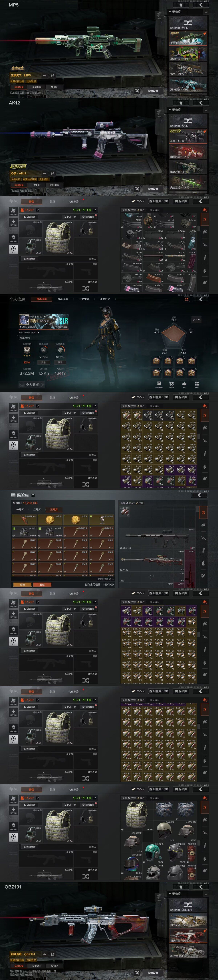Toggle eye visibility for 冬夜·AK12
This screenshot has height=980, width=218.
click(45, 173)
